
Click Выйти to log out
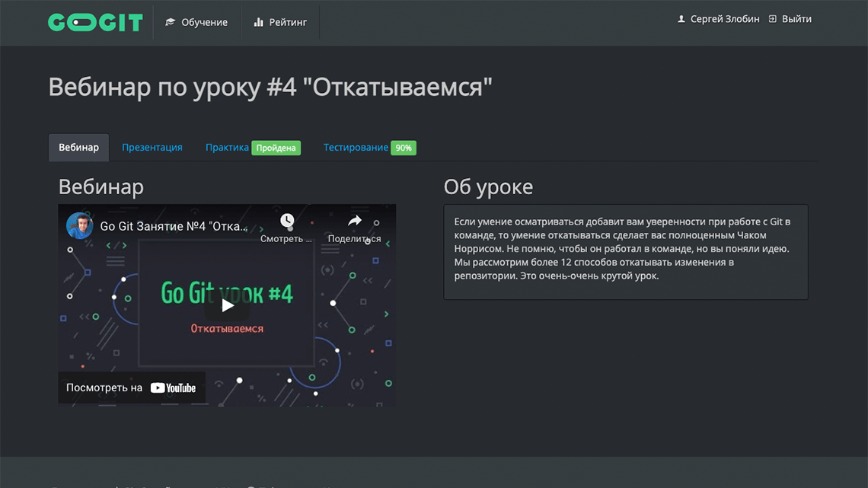pyautogui.click(x=796, y=18)
